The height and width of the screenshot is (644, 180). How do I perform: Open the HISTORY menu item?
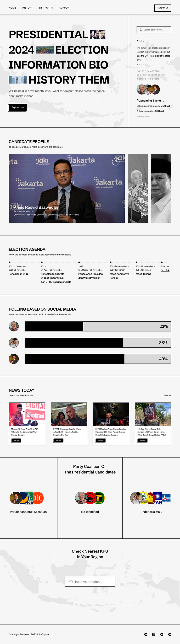[28, 8]
